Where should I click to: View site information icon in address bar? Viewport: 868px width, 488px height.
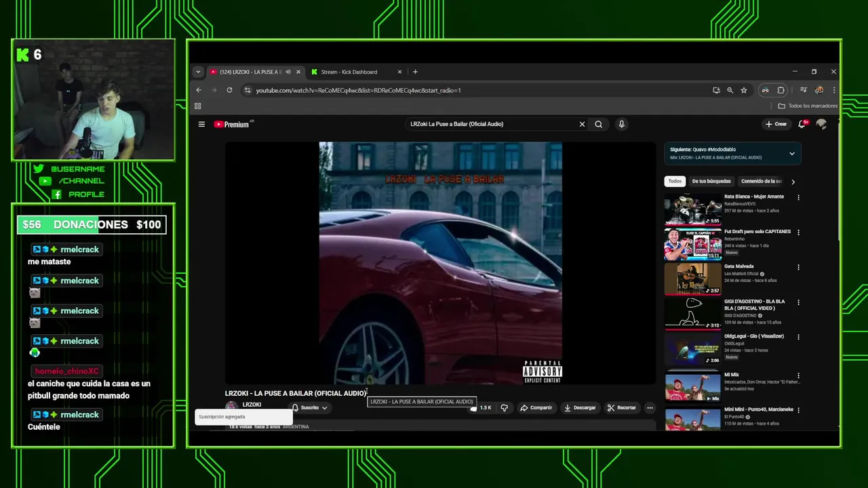(248, 90)
